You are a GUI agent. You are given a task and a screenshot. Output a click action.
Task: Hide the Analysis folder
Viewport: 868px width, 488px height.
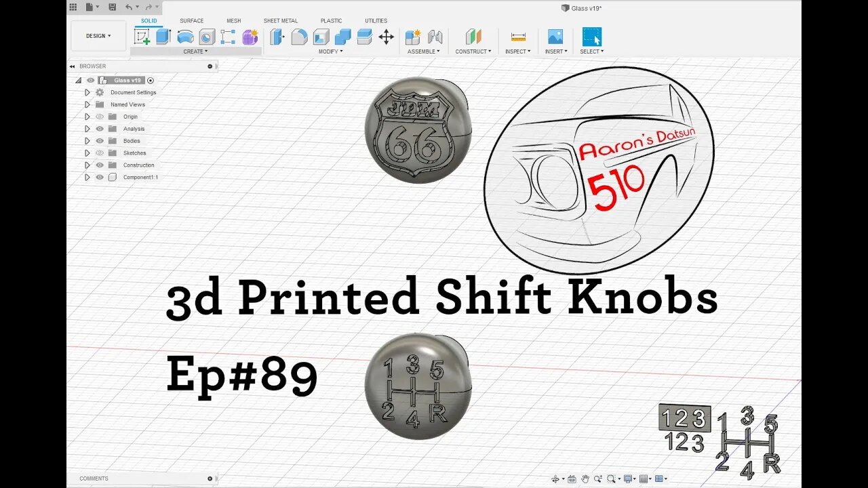click(100, 129)
